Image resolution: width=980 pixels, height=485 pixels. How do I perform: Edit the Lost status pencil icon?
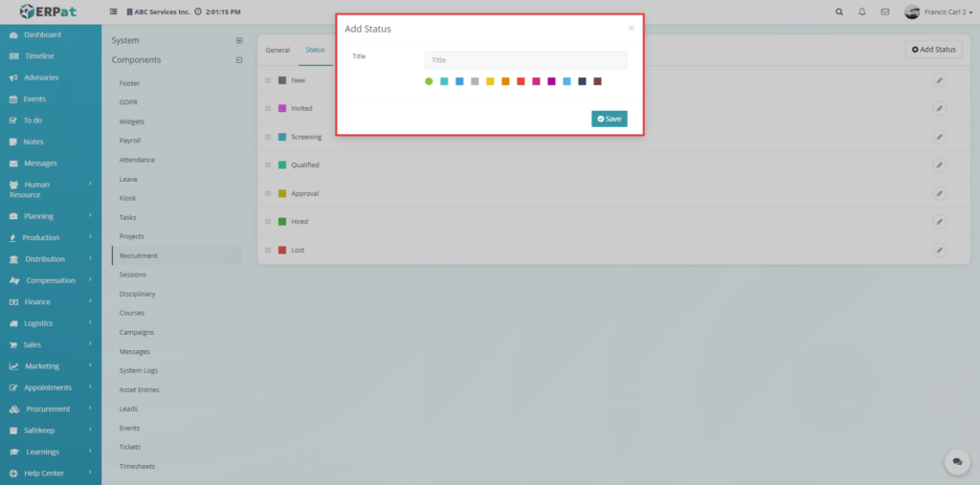[x=939, y=250]
